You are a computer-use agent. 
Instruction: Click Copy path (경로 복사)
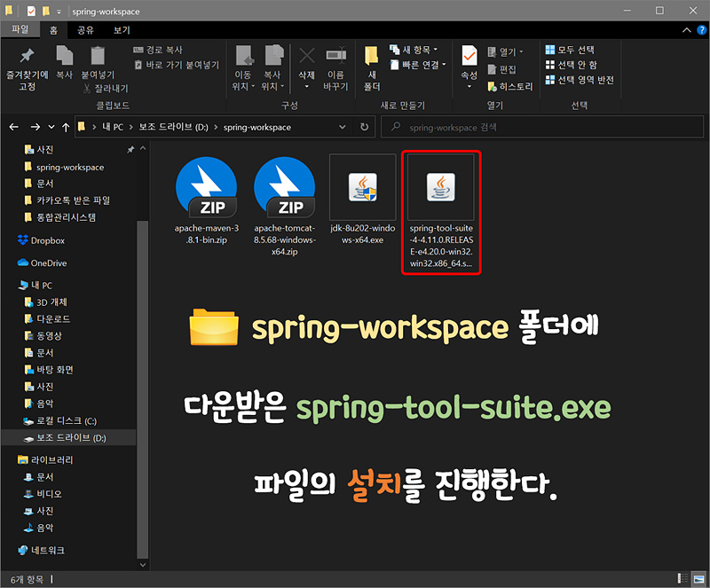point(158,50)
